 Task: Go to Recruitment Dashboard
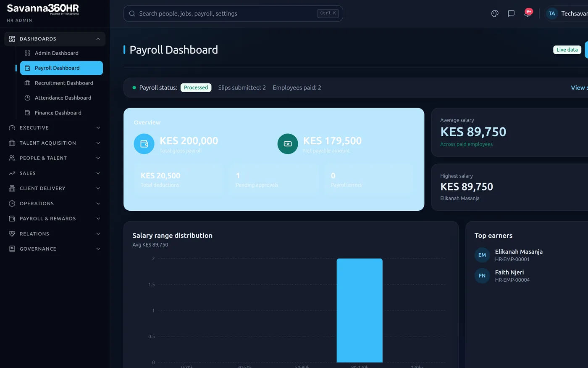tap(61, 83)
